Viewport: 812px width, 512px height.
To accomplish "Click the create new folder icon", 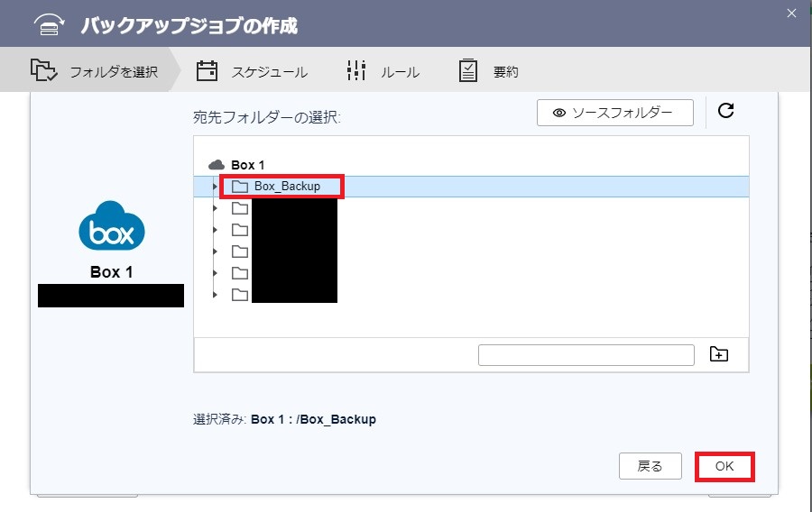I will pyautogui.click(x=719, y=354).
